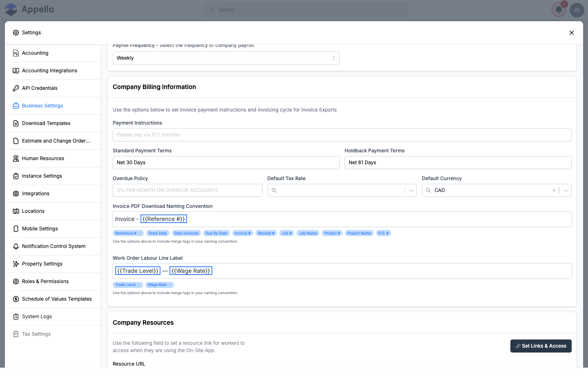Click the Human Resources people icon
588x375 pixels.
(x=16, y=158)
